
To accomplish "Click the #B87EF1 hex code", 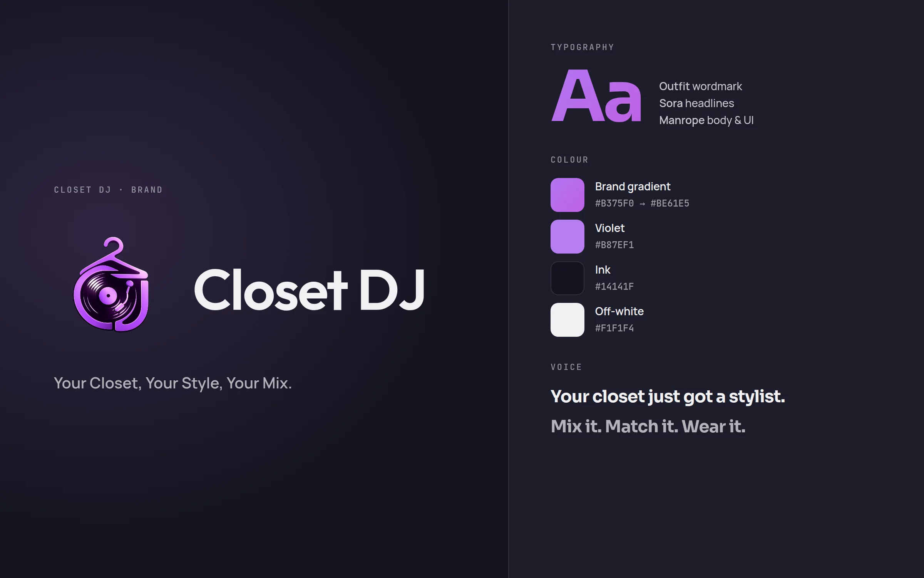I will click(614, 245).
